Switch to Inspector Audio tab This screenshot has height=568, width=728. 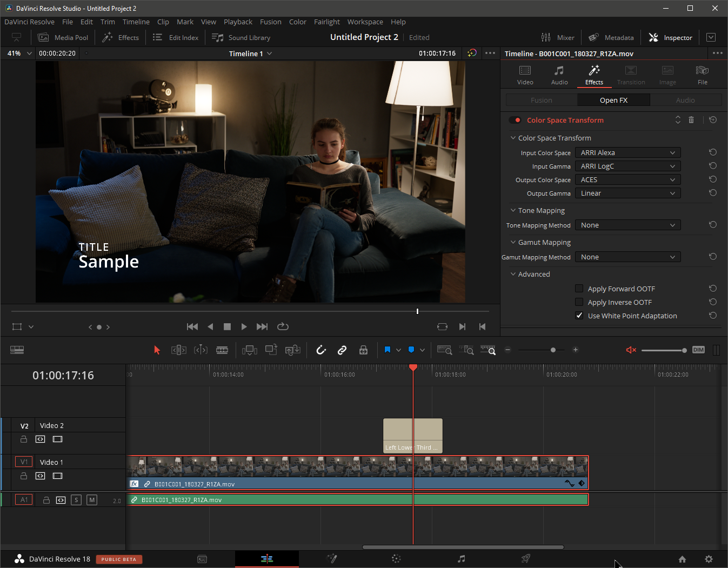pos(559,75)
